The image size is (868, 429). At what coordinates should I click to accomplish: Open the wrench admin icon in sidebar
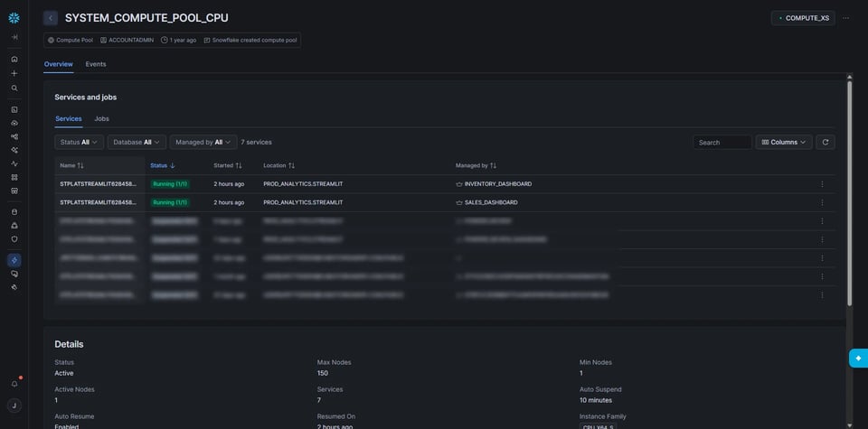pyautogui.click(x=14, y=287)
